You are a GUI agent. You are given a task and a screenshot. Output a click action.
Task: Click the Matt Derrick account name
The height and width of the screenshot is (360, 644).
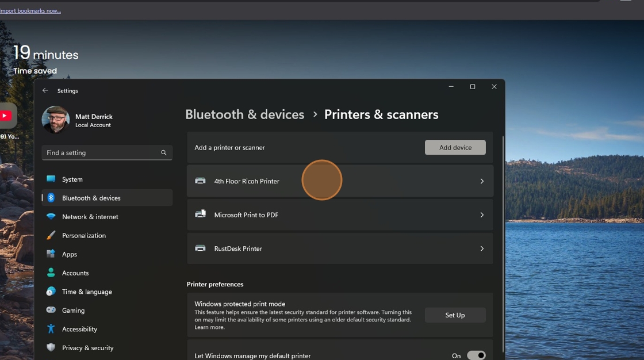(x=94, y=117)
